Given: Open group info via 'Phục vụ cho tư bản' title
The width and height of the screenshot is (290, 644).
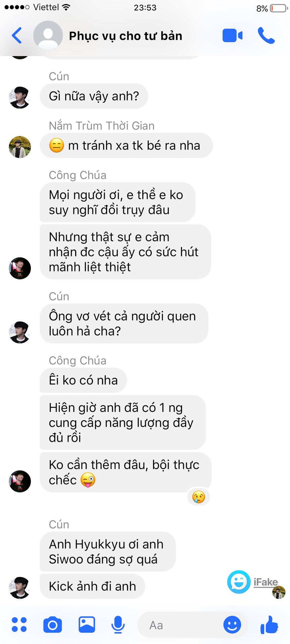Looking at the screenshot, I should (126, 36).
